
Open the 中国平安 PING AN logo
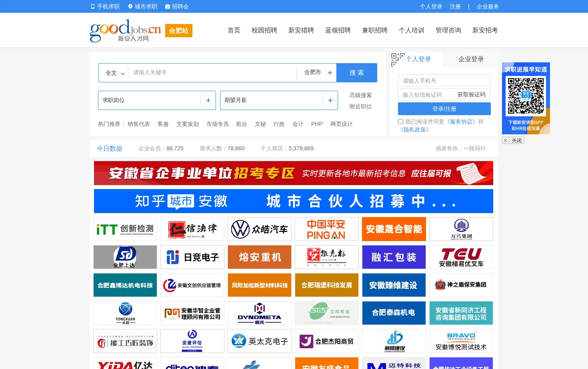[x=327, y=229]
